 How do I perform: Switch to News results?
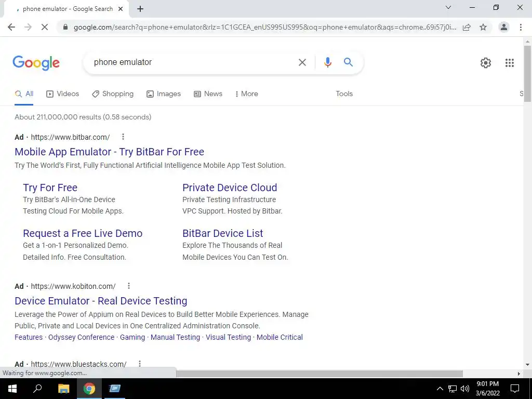[208, 94]
